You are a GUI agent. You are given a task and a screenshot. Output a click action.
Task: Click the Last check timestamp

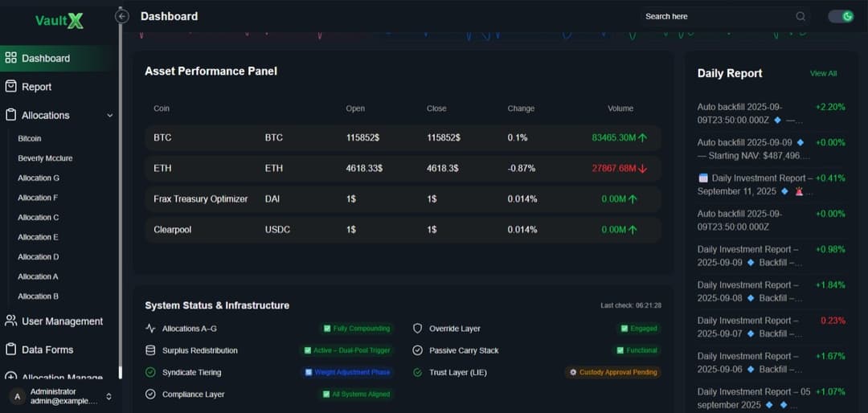coord(631,305)
